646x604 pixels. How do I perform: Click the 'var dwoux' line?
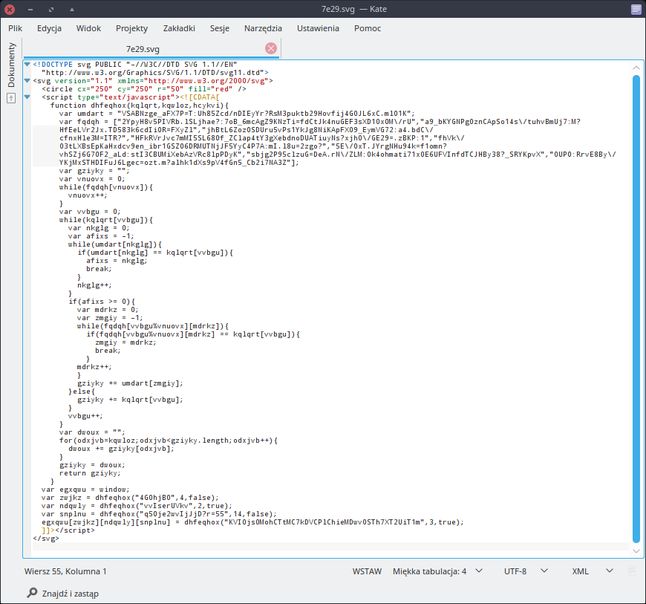[92, 432]
